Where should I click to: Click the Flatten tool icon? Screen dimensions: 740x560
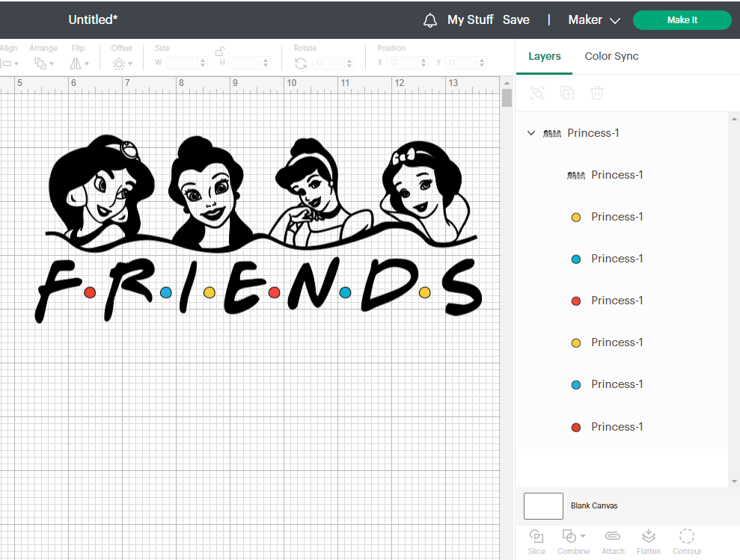pos(649,537)
